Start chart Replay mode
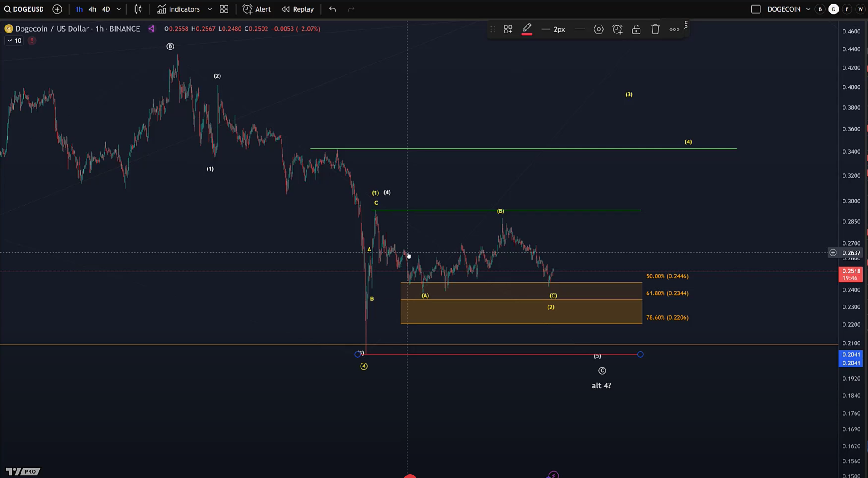The width and height of the screenshot is (868, 478). 297,9
